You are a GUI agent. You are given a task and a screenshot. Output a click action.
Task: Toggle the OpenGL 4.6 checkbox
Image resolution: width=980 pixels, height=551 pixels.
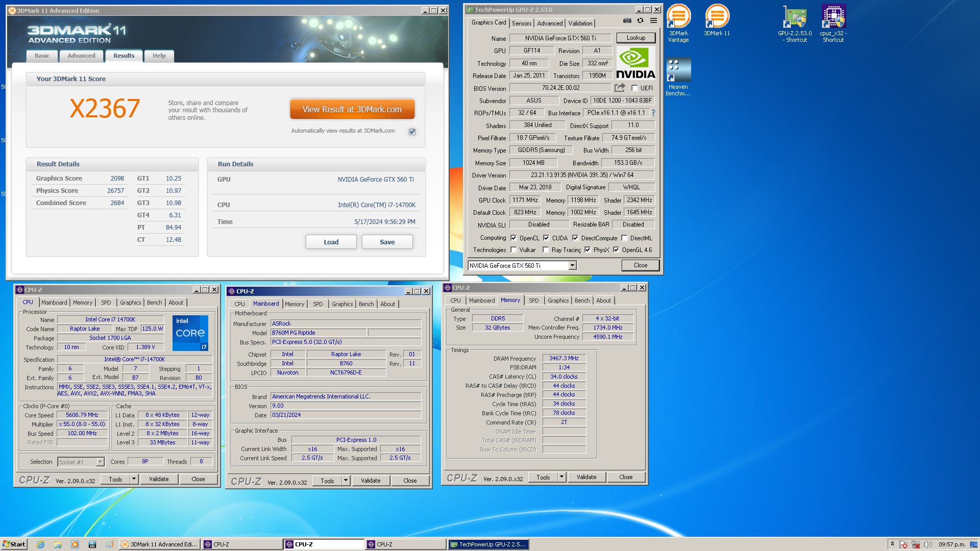(x=616, y=249)
